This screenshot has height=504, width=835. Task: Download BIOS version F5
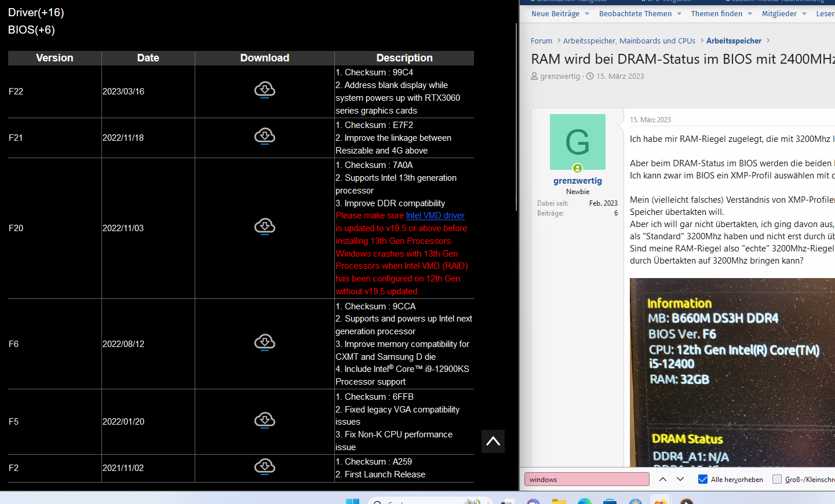tap(265, 420)
